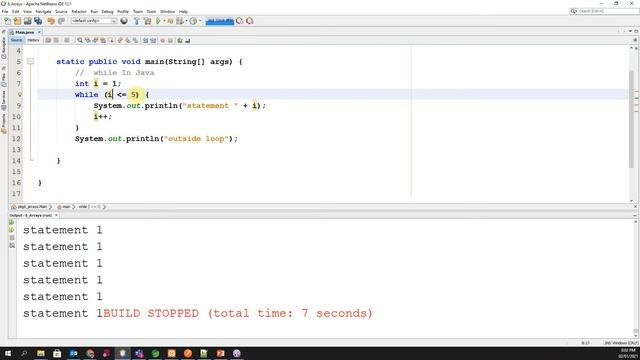Click the Stop icon in Output window
640x360 pixels.
tap(11, 238)
